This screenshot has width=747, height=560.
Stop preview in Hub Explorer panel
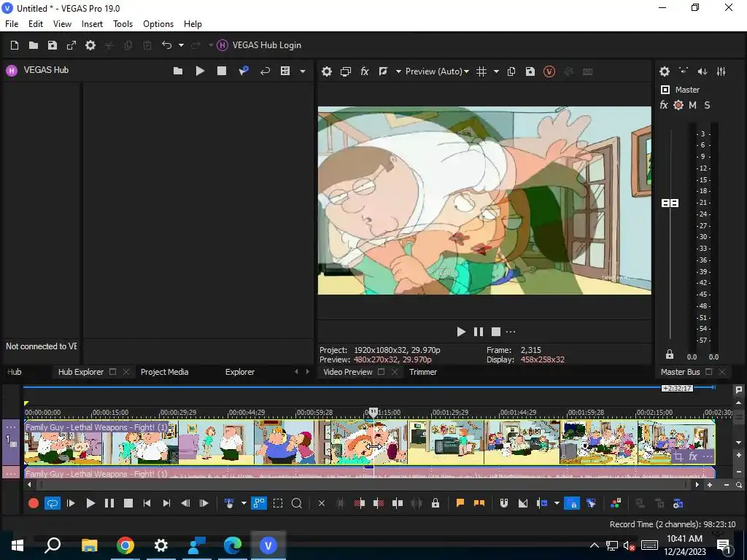click(x=222, y=71)
